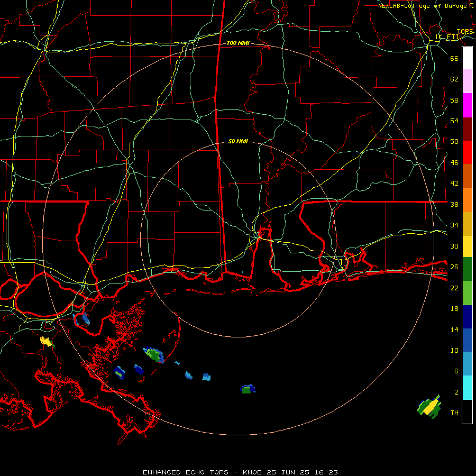Click the legend value "50"

[454, 142]
